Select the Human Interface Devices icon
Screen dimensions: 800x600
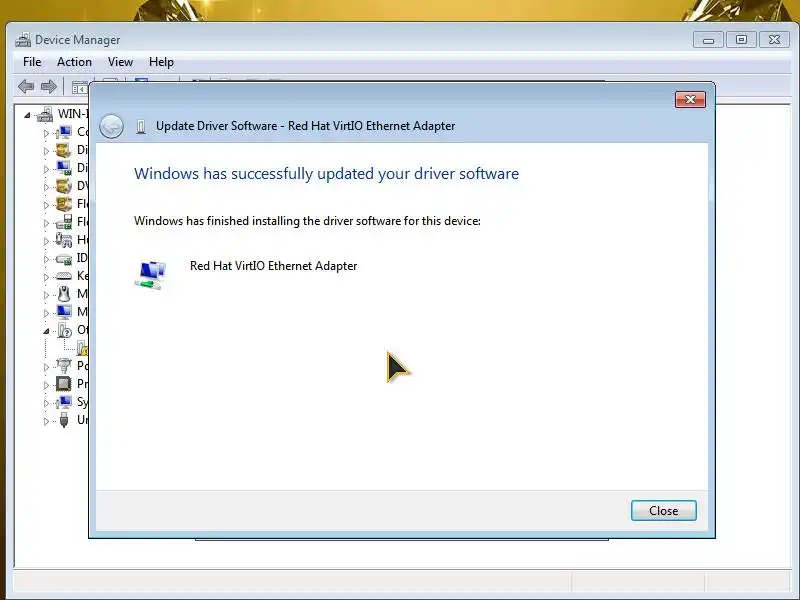(x=64, y=240)
